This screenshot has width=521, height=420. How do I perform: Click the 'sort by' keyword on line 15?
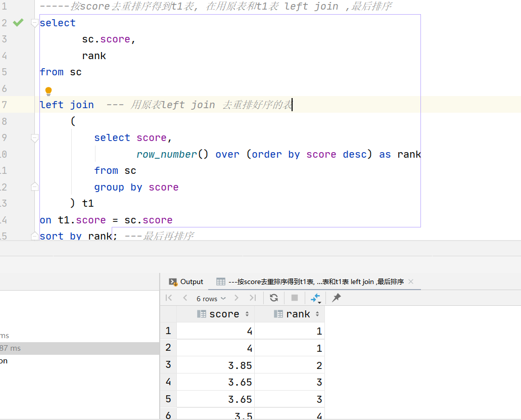tap(61, 236)
